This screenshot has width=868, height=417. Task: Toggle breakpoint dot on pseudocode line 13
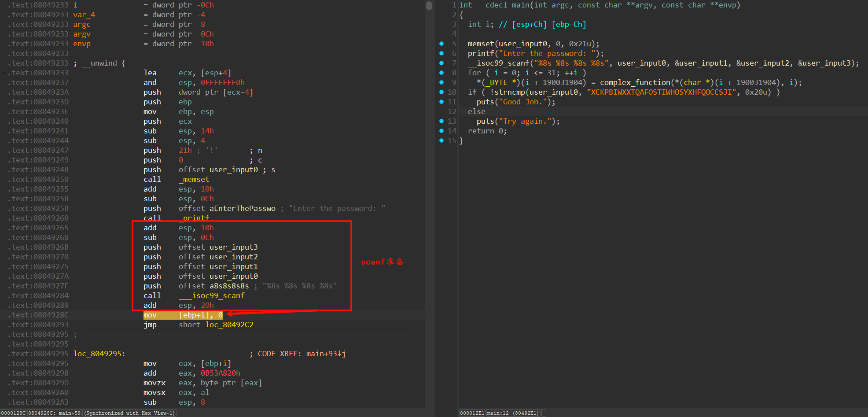pyautogui.click(x=441, y=121)
